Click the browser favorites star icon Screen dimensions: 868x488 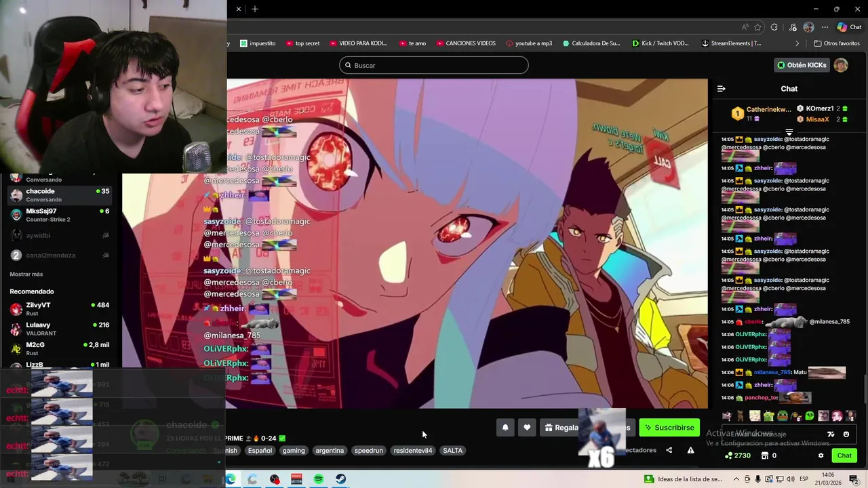757,27
